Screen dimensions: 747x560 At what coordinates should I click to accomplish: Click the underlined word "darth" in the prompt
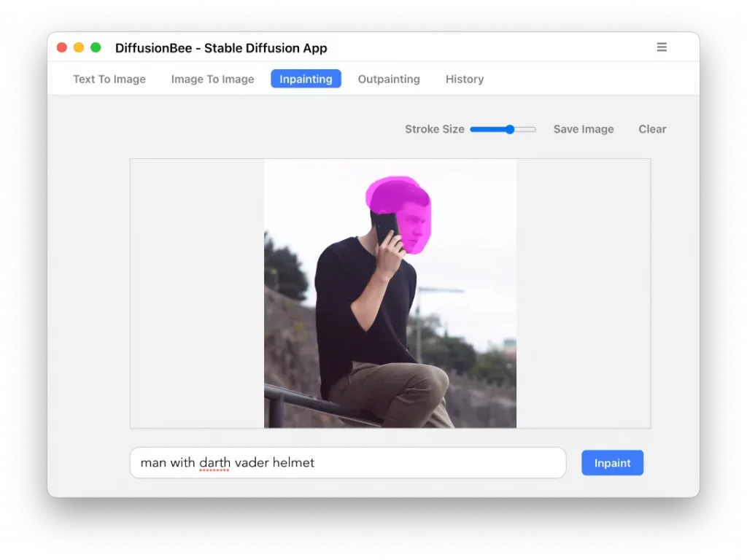click(214, 463)
